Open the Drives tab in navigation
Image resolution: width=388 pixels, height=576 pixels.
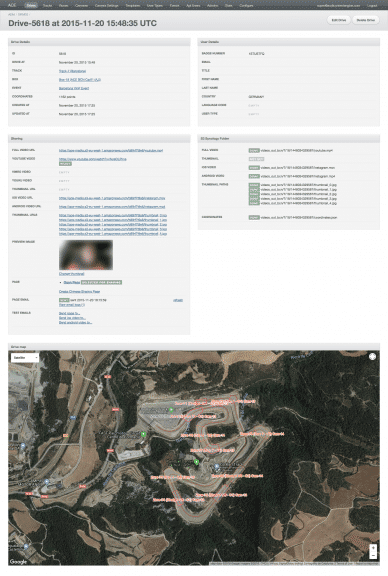click(31, 6)
